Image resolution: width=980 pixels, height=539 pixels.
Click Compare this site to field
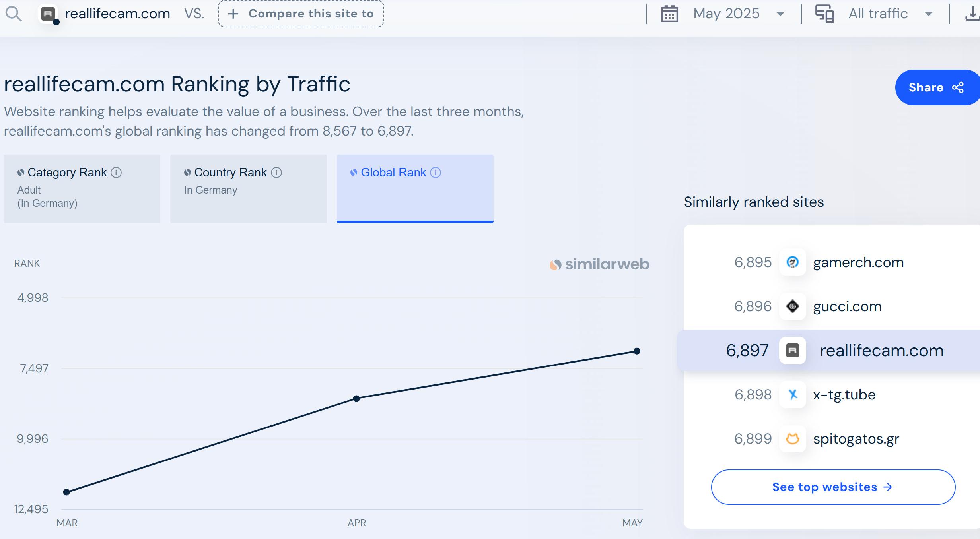(x=301, y=14)
